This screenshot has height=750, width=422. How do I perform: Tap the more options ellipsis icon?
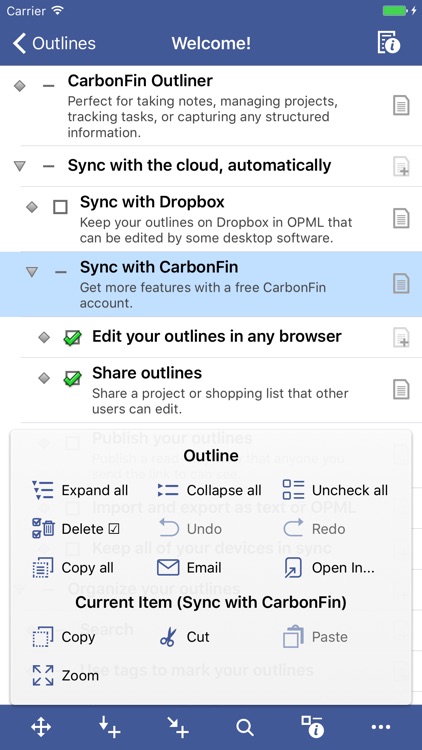[381, 728]
